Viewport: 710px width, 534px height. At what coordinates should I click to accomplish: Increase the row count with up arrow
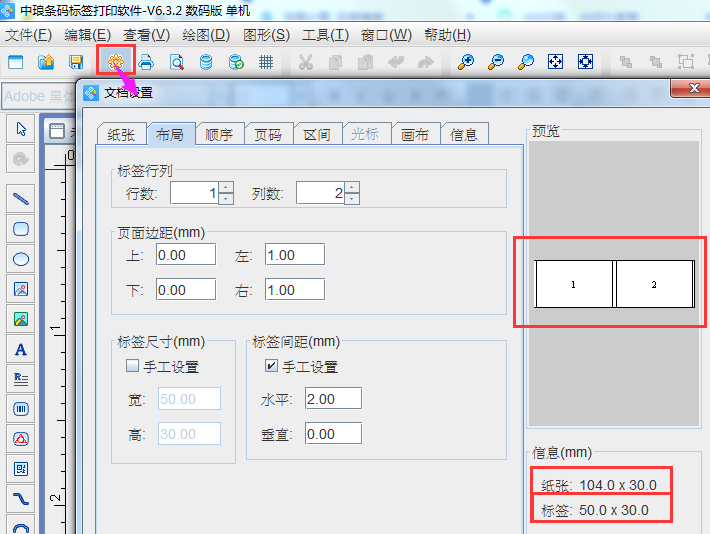tap(226, 188)
